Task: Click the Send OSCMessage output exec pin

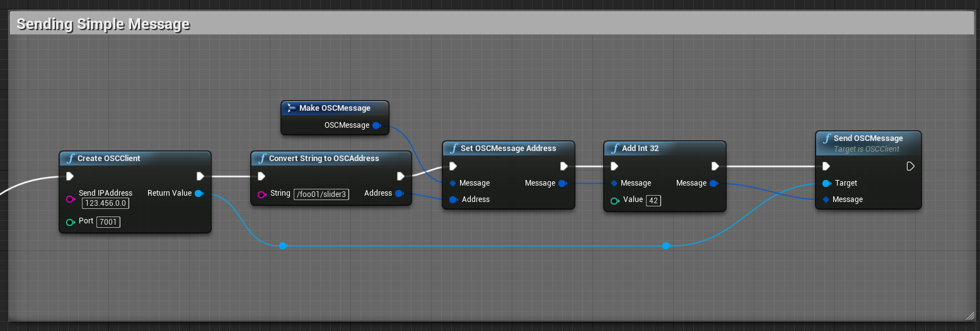Action: pos(910,166)
